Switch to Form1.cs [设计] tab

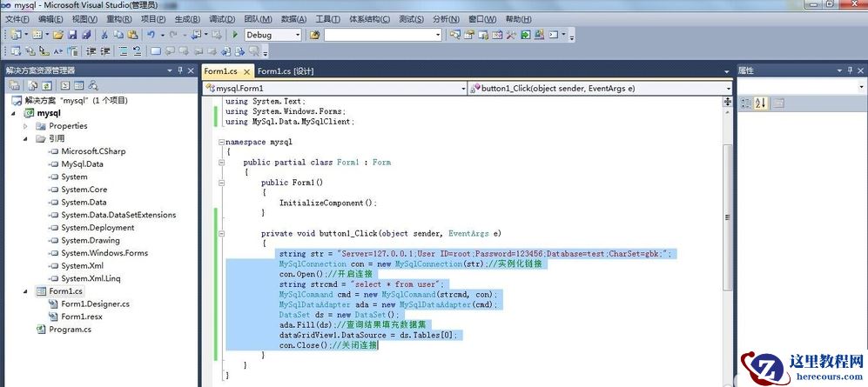(x=286, y=71)
